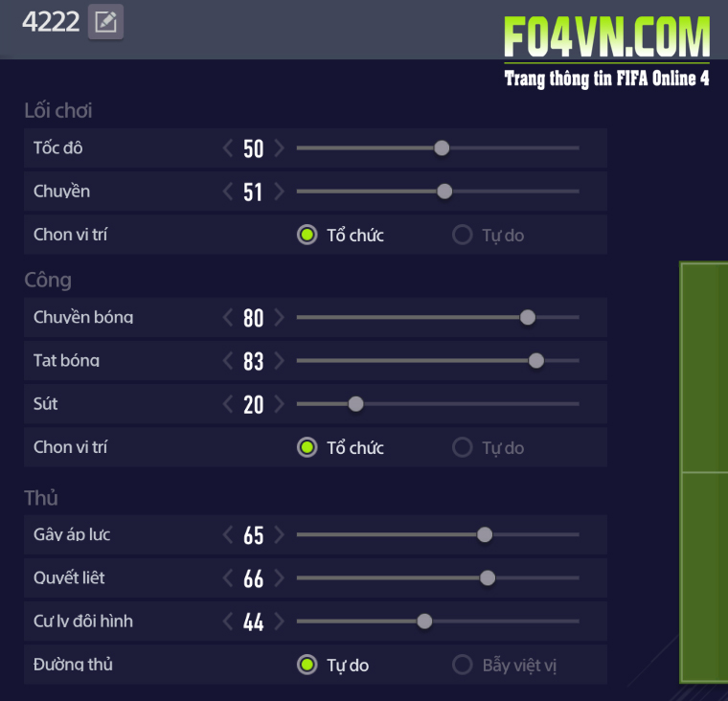Select Tự do under Lối chơi positioning
728x701 pixels.
[x=463, y=235]
